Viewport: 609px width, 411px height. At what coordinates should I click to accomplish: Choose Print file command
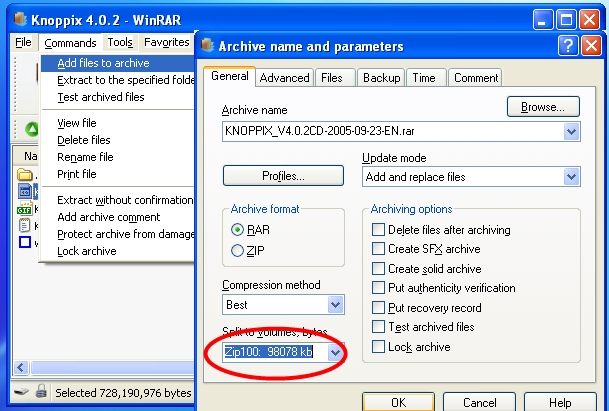click(118, 174)
